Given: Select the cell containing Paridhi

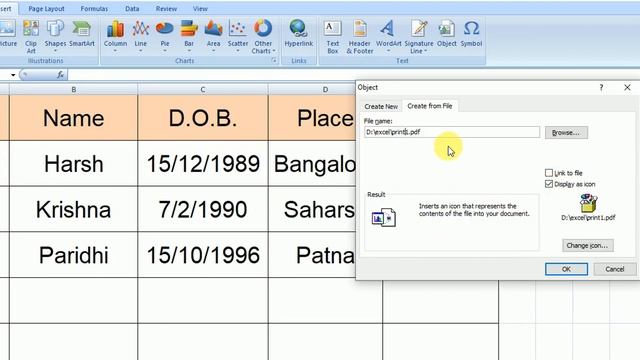Looking at the screenshot, I should coord(73,255).
